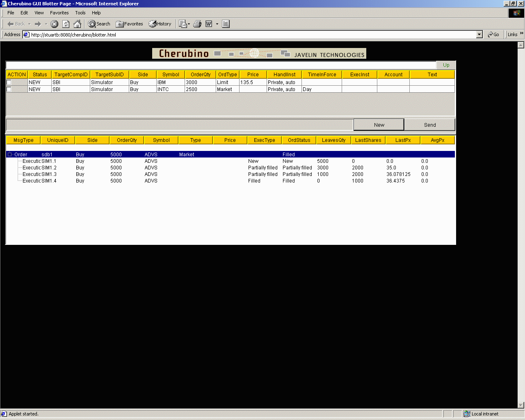The image size is (525, 420).
Task: Collapse the sdb1 Order tree node
Action: pyautogui.click(x=10, y=155)
